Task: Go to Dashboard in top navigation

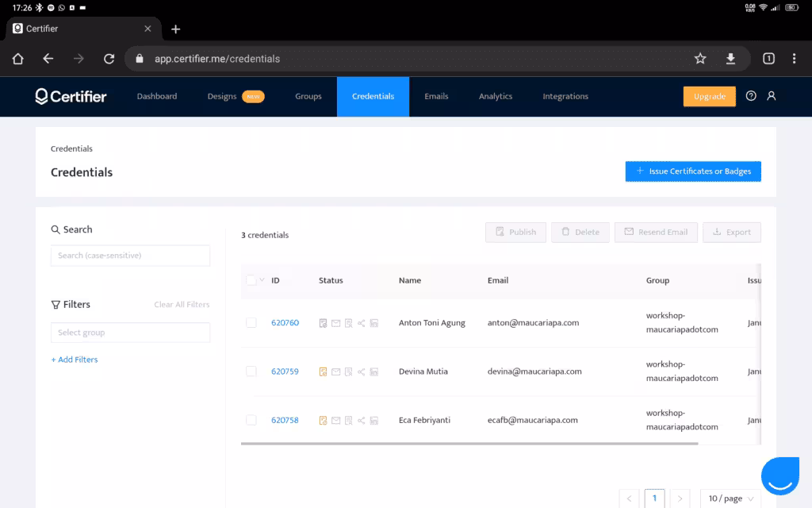Action: (157, 96)
